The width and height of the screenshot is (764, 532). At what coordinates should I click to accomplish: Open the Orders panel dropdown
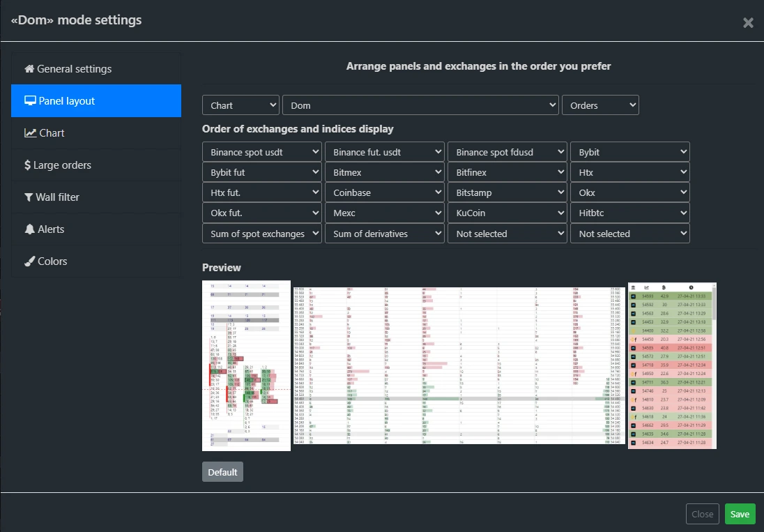(600, 105)
